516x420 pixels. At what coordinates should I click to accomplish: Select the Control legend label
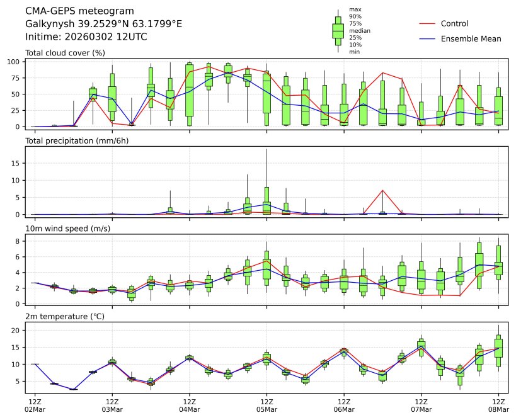(x=454, y=24)
